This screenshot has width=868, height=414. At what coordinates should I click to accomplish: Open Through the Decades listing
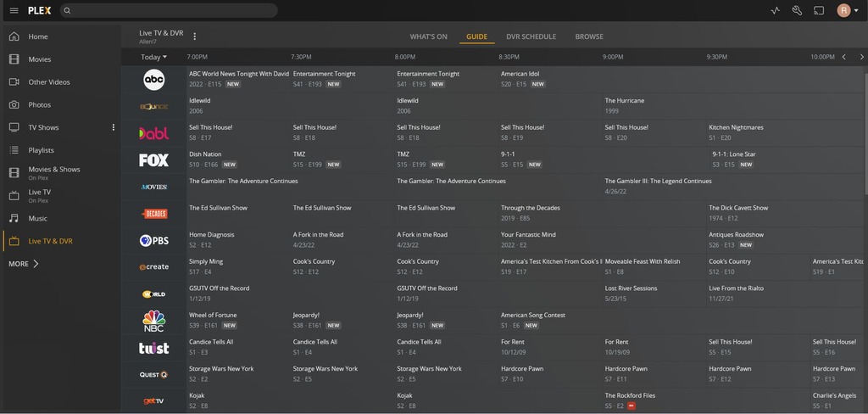tap(603, 213)
